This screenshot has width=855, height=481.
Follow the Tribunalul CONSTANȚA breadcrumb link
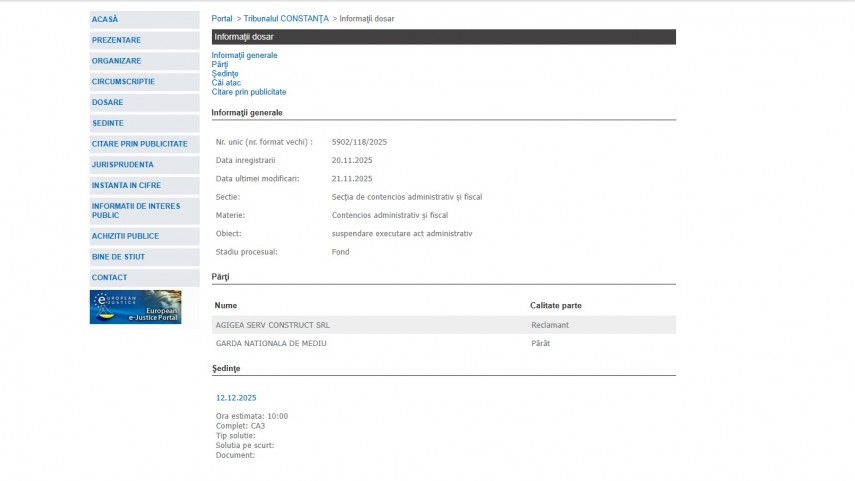(x=286, y=19)
